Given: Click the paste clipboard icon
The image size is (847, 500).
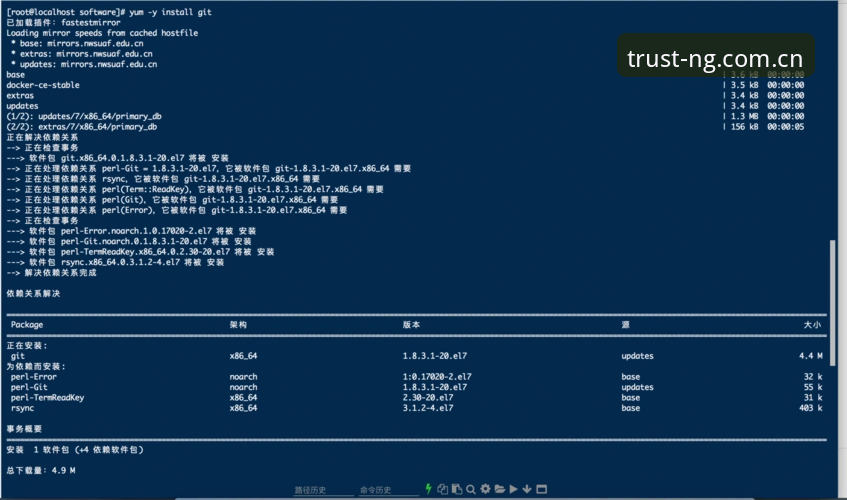Looking at the screenshot, I should 456,489.
